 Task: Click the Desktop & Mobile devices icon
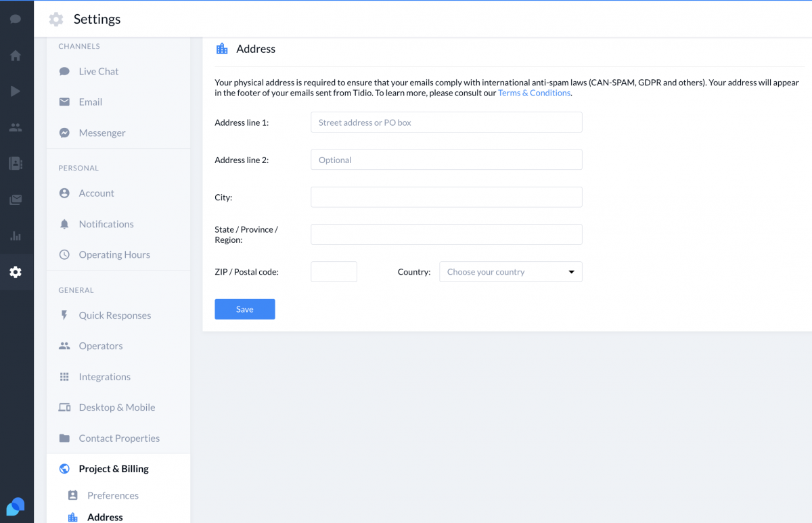[x=64, y=407]
